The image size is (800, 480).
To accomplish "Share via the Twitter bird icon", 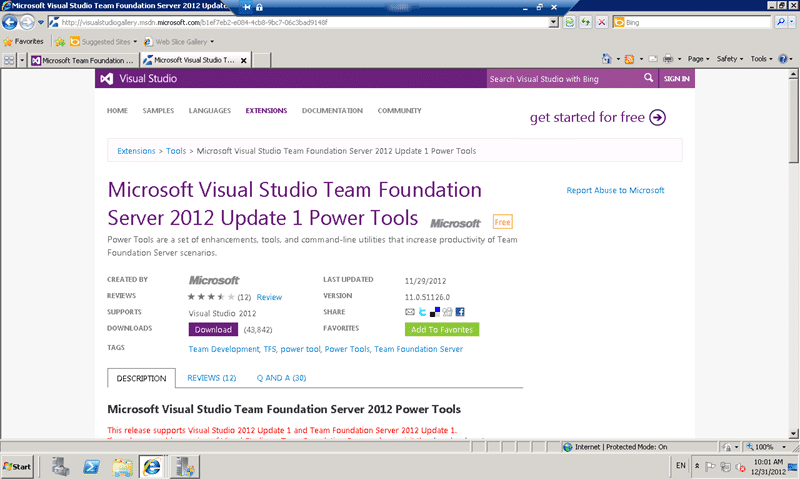I will (422, 312).
